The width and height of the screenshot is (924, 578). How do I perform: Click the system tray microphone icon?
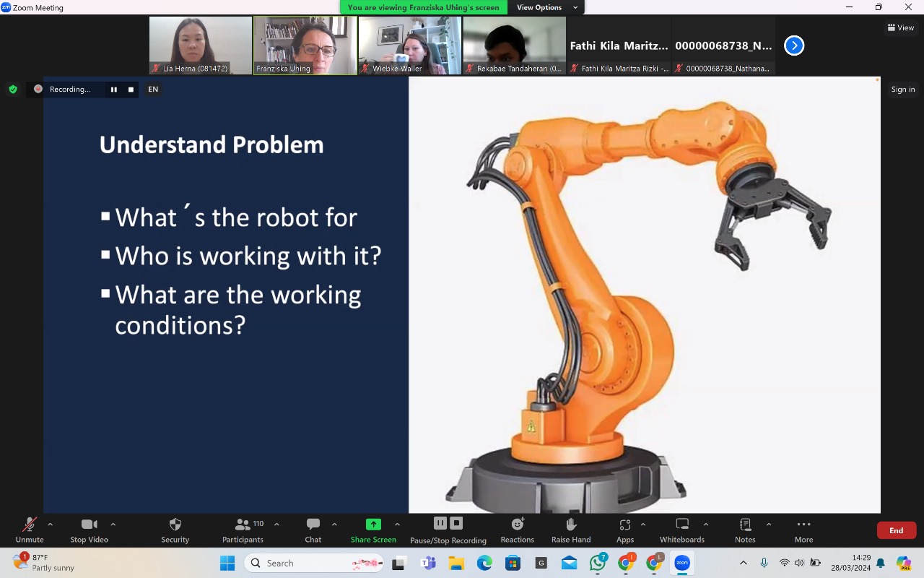[x=764, y=563]
